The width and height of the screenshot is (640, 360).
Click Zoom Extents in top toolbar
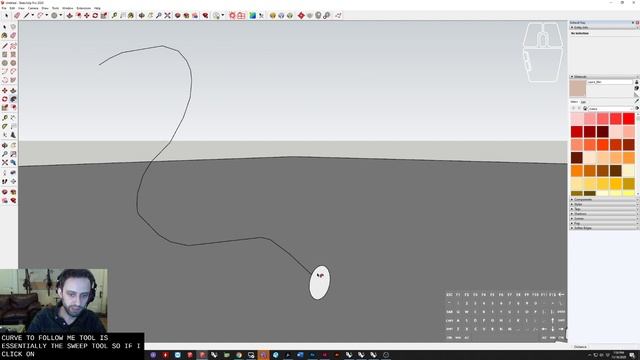pyautogui.click(x=167, y=16)
